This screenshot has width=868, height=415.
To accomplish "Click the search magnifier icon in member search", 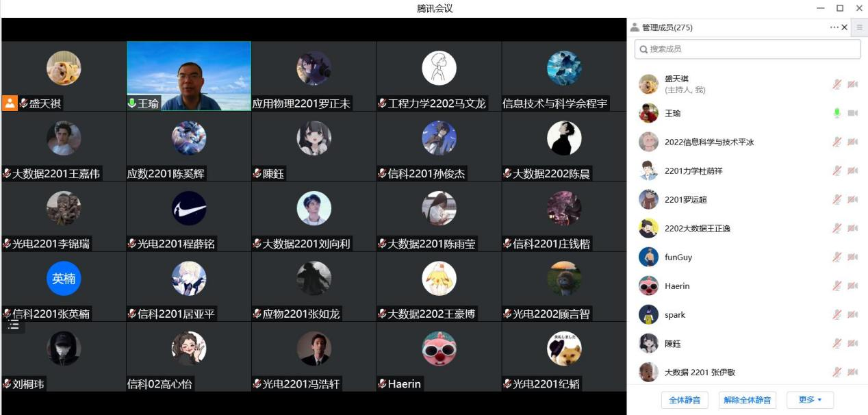I will [x=643, y=49].
